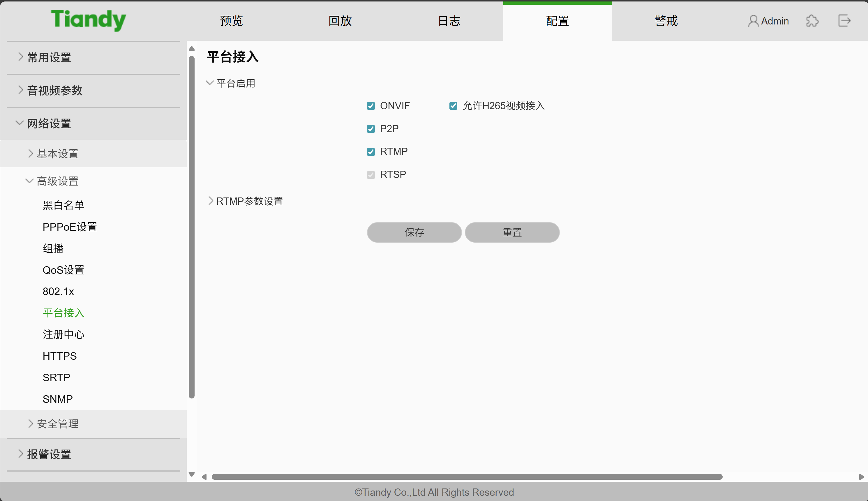Click sidebar scroll up arrow
Viewport: 868px width, 501px height.
tap(192, 49)
